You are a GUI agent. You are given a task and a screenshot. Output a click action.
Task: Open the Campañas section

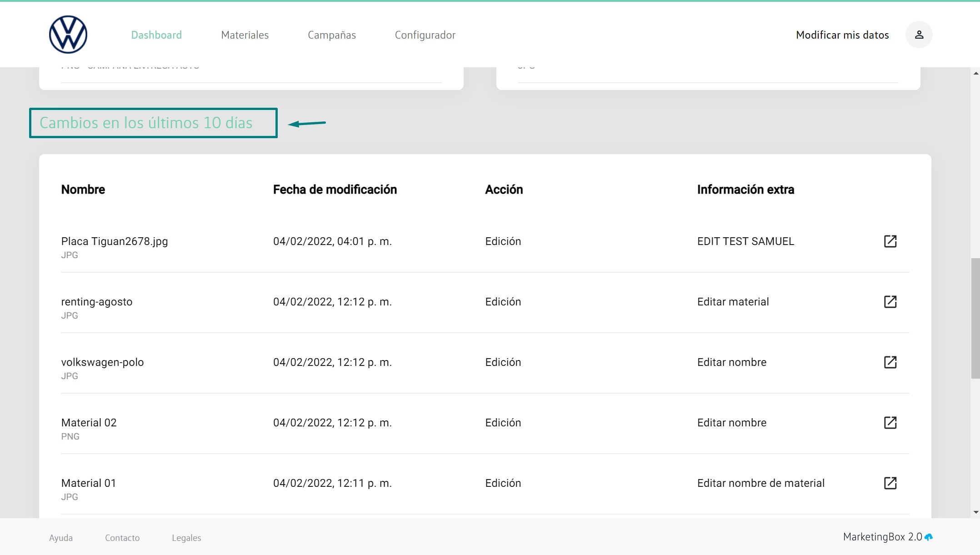coord(331,35)
